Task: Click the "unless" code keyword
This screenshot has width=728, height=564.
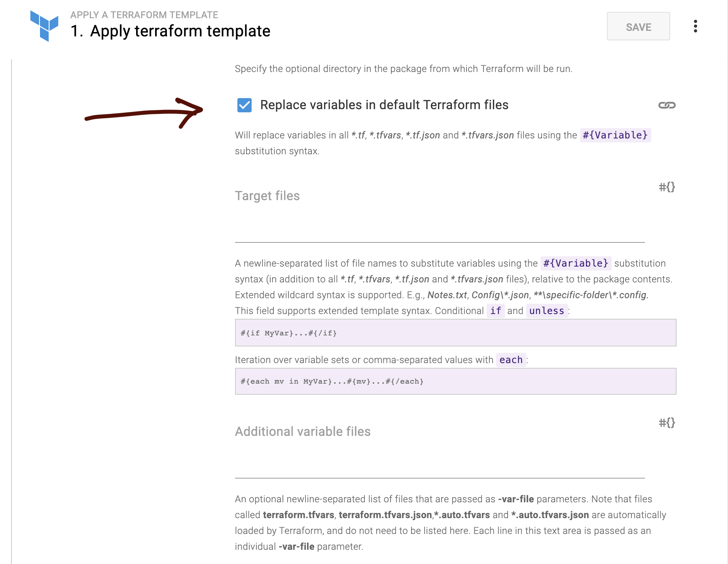Action: pyautogui.click(x=546, y=311)
